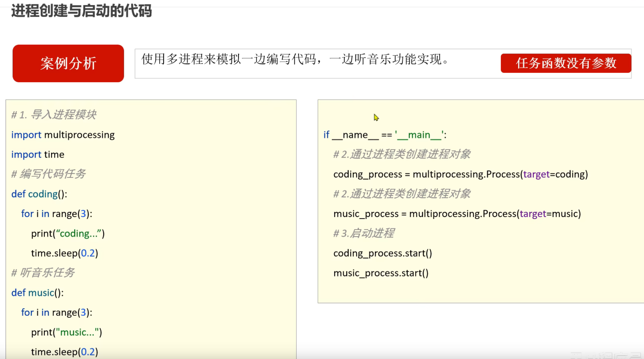Screen dimensions: 644x359
Task: Click the print("coding...") statement
Action: (x=68, y=233)
